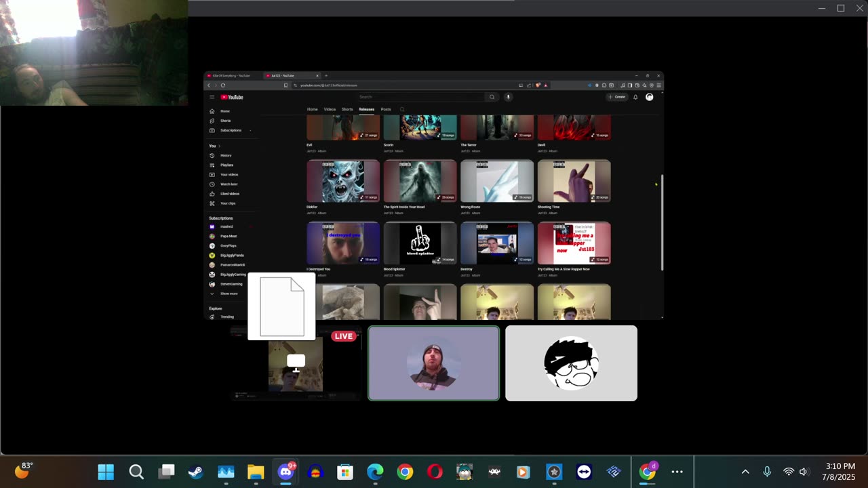The image size is (868, 488).
Task: Select the LIVE stream tile
Action: pos(296,363)
